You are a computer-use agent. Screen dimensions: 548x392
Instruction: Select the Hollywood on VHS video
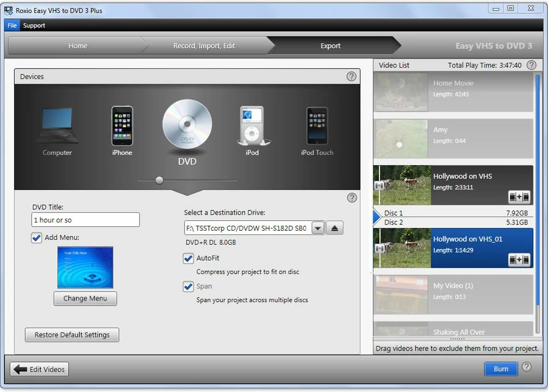click(x=453, y=185)
